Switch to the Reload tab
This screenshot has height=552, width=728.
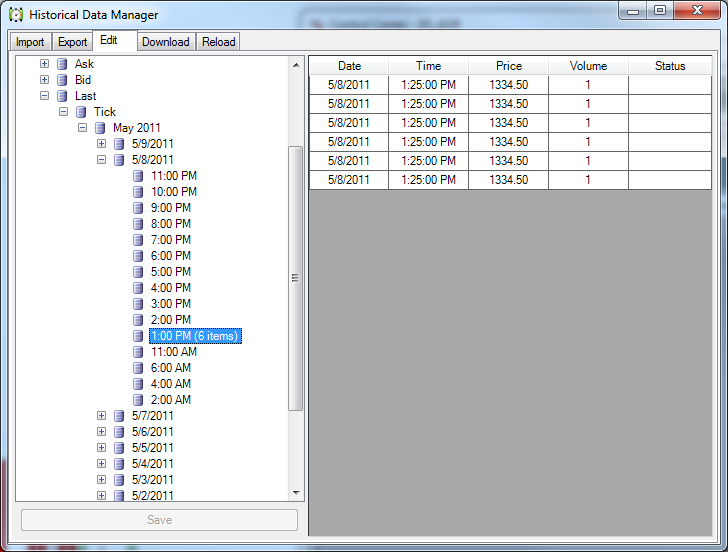(218, 42)
